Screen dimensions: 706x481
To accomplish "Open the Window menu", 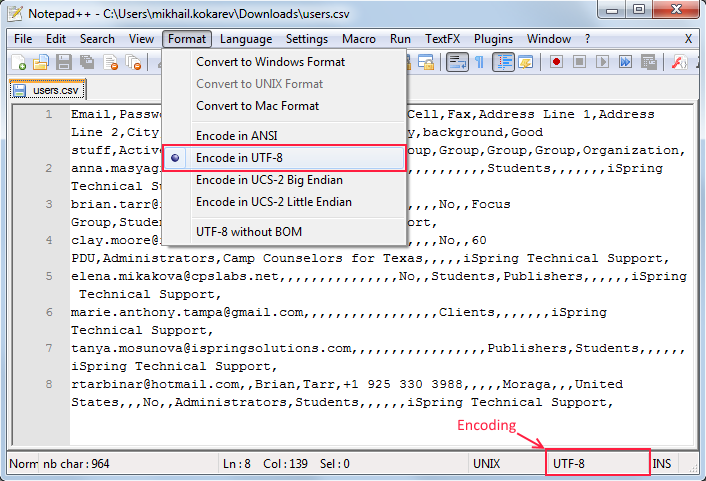I will [x=549, y=39].
